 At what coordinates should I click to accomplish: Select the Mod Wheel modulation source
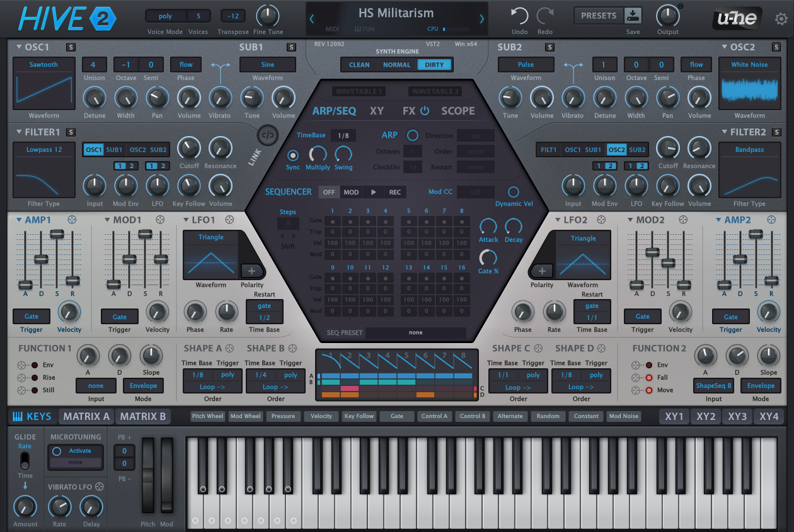[x=245, y=416]
